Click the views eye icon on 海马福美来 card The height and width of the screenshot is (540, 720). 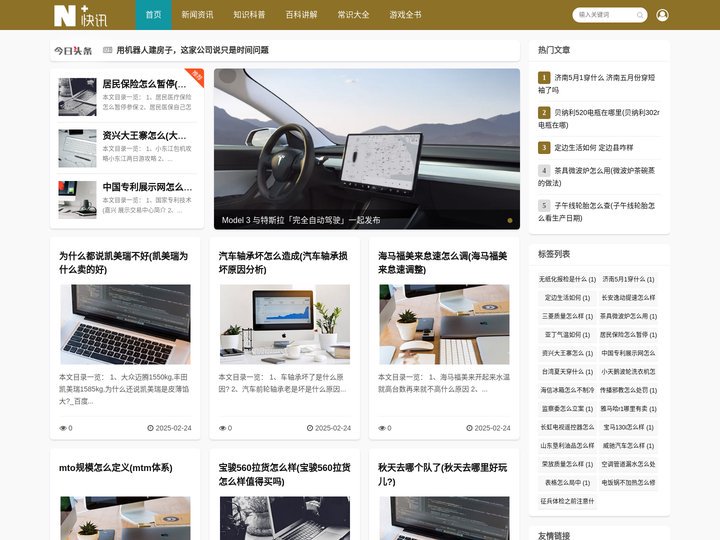382,428
